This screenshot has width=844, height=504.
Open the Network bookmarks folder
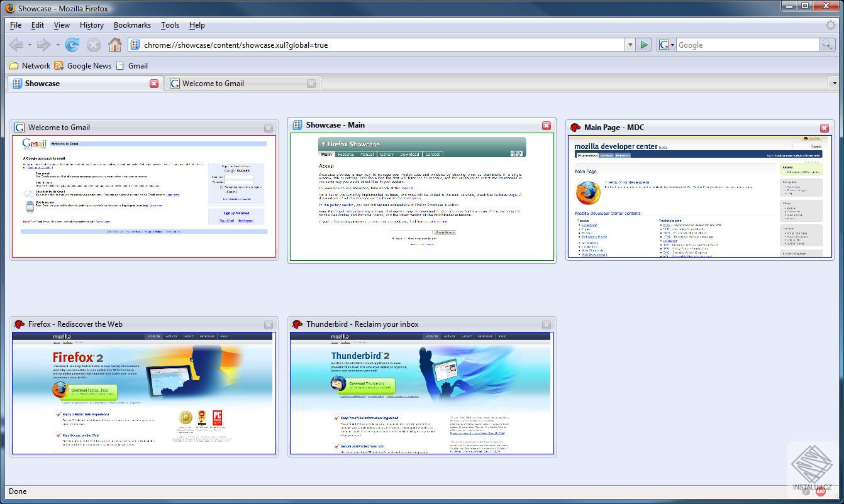[x=30, y=65]
